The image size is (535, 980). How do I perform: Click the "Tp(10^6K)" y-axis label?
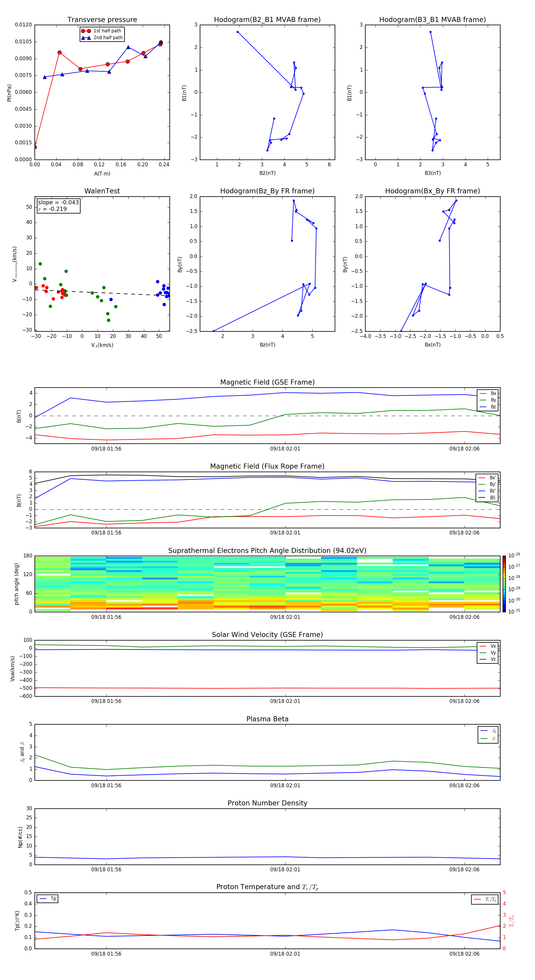17,921
